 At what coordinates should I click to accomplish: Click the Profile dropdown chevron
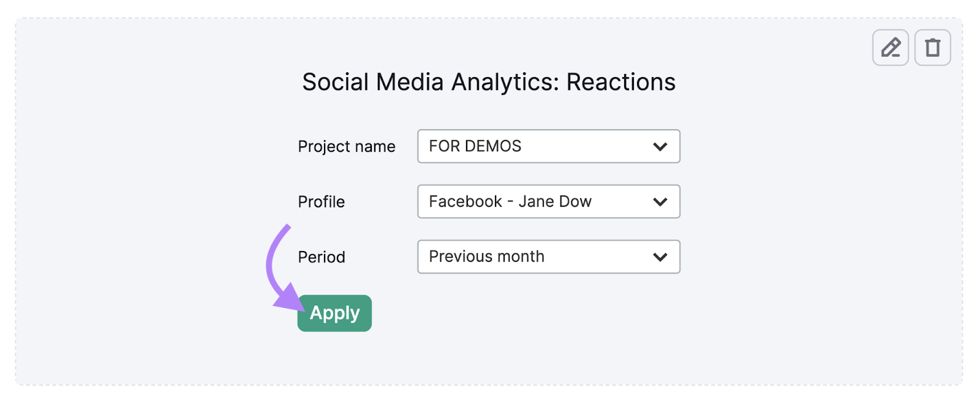(x=660, y=201)
